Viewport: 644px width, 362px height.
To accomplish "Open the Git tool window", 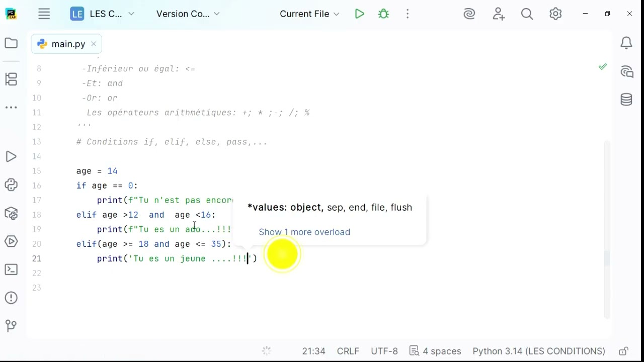I will pos(11,326).
